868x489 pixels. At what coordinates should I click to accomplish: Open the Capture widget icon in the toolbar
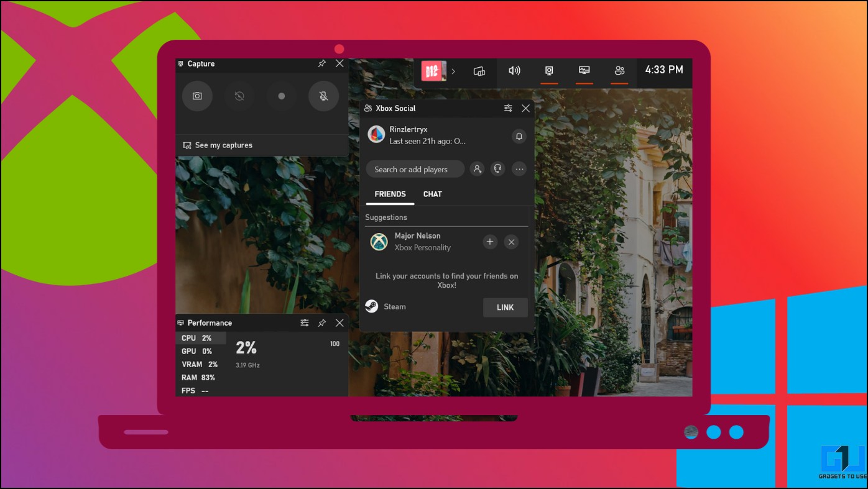click(548, 70)
